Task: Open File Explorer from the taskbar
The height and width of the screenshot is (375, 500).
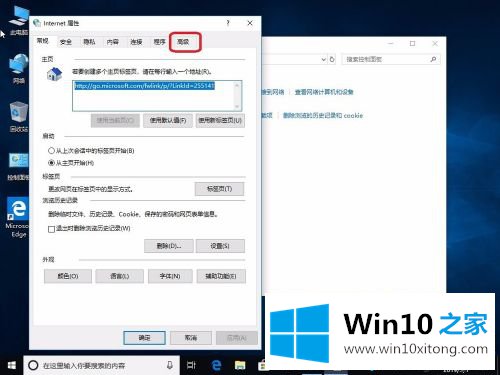Action: pos(240,365)
